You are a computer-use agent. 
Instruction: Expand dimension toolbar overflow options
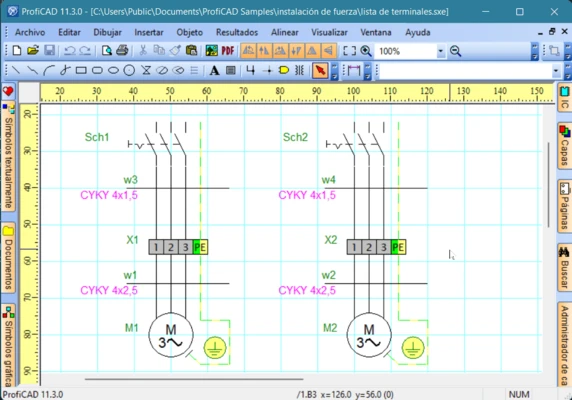tap(368, 71)
